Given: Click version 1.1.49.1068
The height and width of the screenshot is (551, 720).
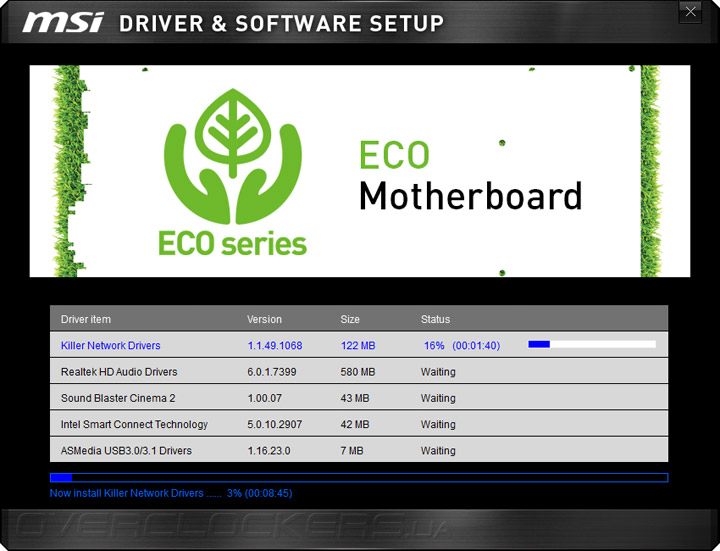Looking at the screenshot, I should pos(275,345).
